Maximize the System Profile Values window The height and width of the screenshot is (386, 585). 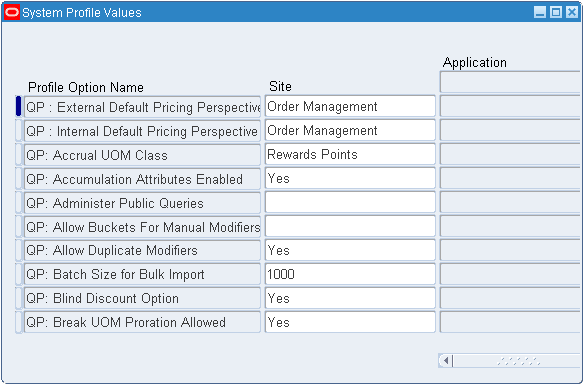[556, 12]
